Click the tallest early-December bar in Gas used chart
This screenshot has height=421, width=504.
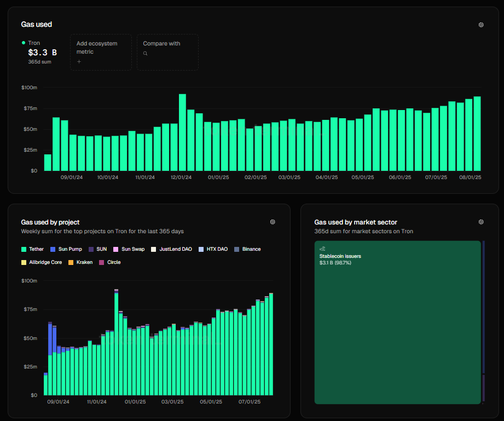[x=182, y=132]
